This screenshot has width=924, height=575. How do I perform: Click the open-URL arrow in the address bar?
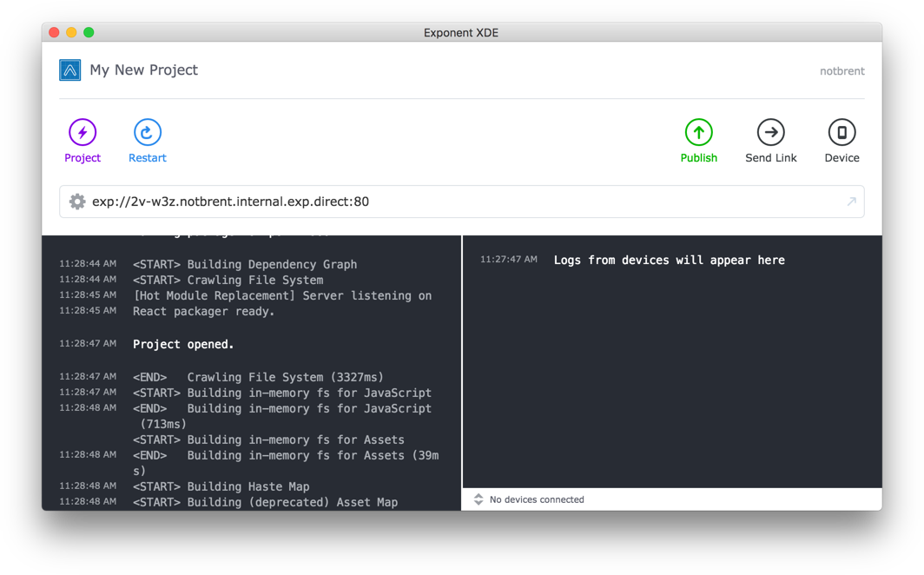pos(852,202)
